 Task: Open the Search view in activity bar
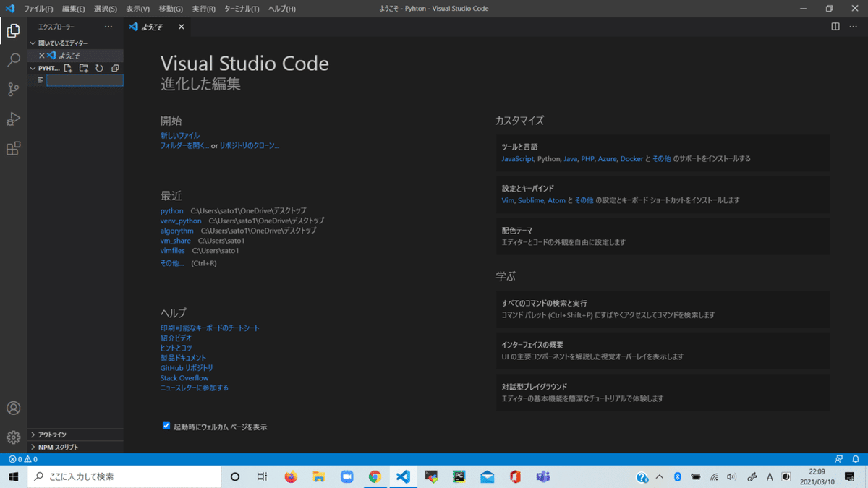13,60
